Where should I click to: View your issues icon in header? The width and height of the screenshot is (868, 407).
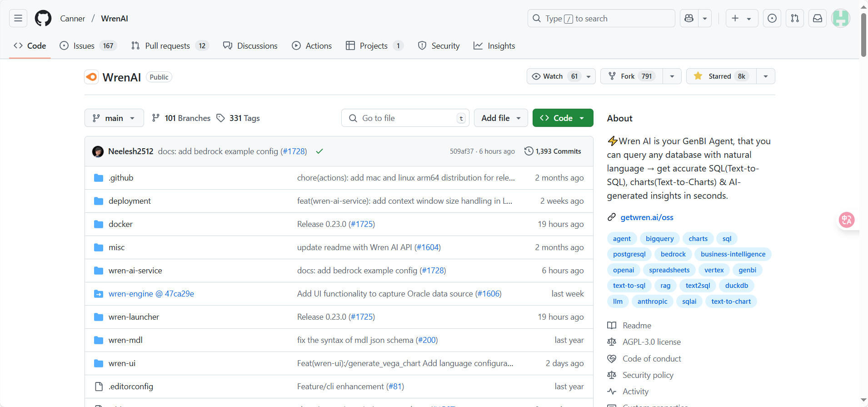pyautogui.click(x=772, y=18)
